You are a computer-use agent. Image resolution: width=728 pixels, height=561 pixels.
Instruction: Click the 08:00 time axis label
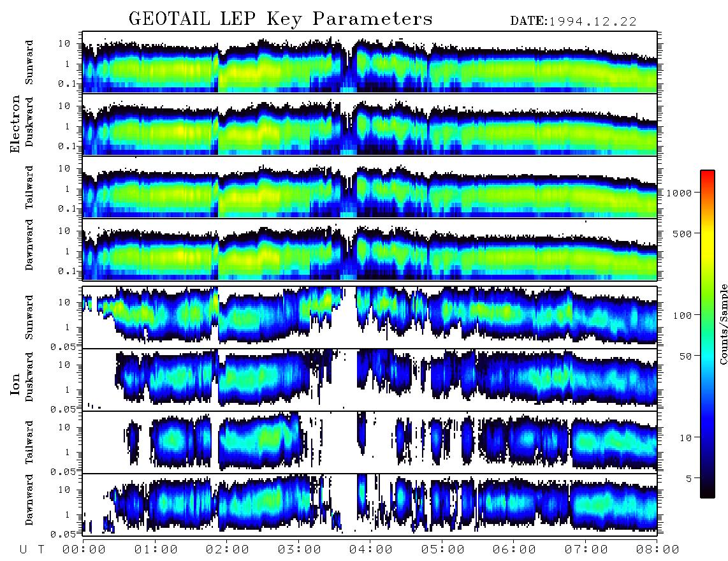(657, 550)
